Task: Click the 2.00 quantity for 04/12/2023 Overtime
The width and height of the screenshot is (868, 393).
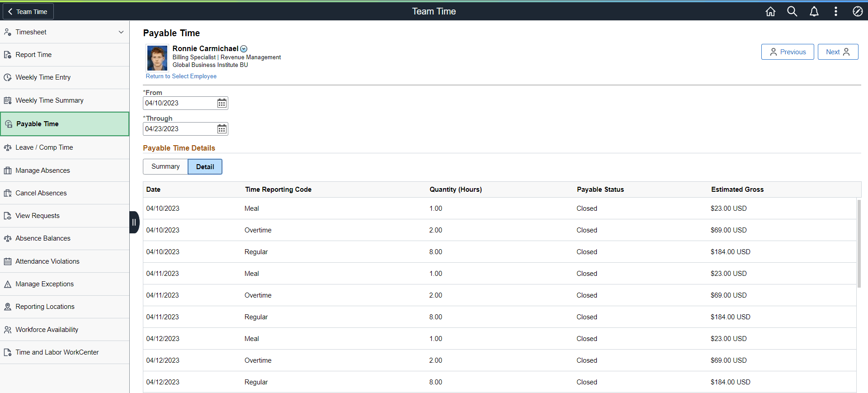Action: pyautogui.click(x=436, y=360)
